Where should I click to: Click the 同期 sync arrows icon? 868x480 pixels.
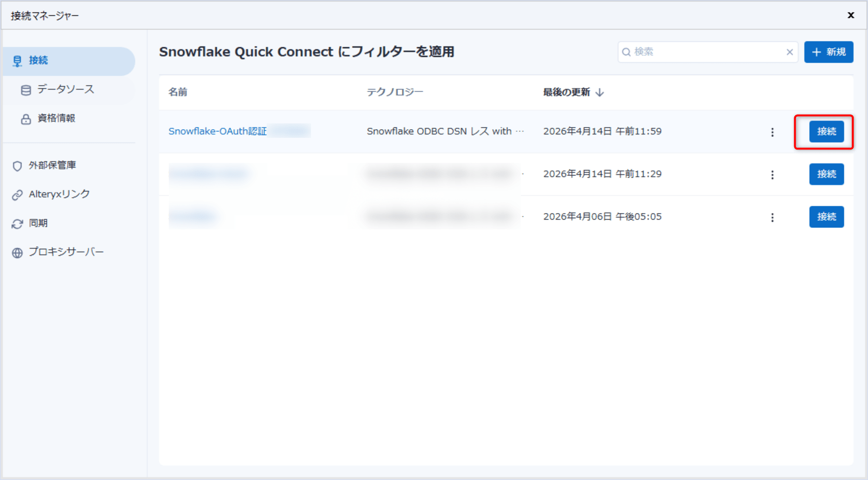click(17, 223)
